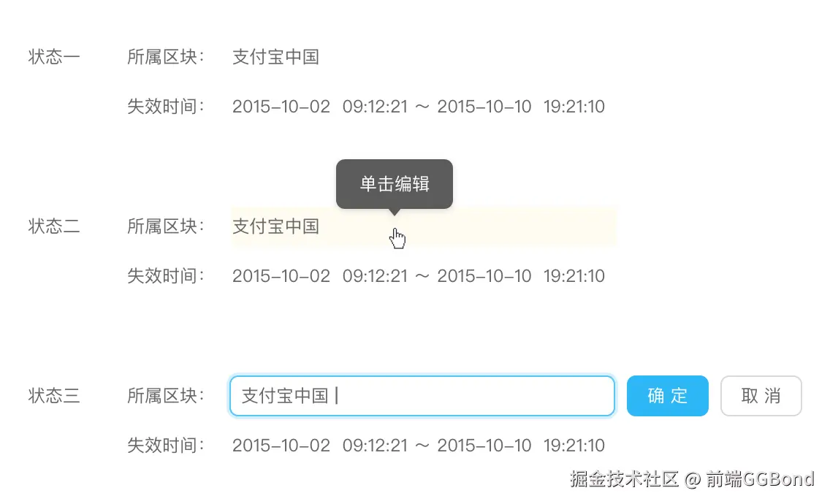Select the 状态三 label
830x504 pixels.
(54, 396)
